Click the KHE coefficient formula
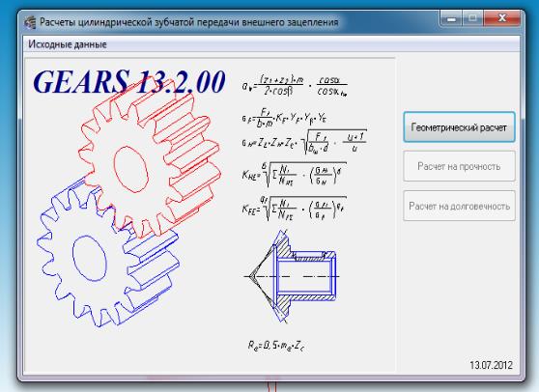 coord(294,175)
